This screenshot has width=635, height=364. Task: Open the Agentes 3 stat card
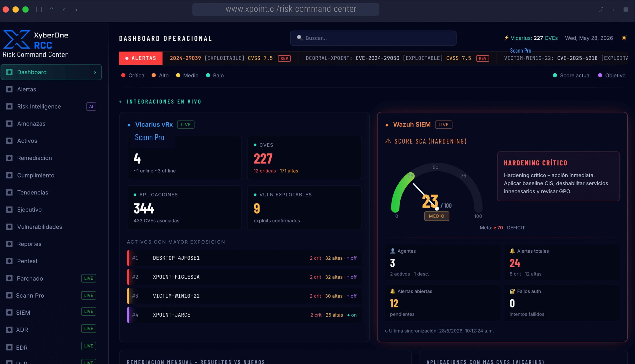[442, 263]
